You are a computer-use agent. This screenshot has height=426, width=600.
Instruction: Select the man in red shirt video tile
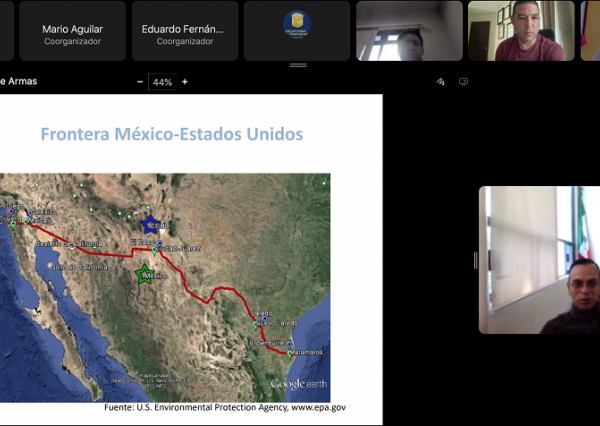(520, 31)
